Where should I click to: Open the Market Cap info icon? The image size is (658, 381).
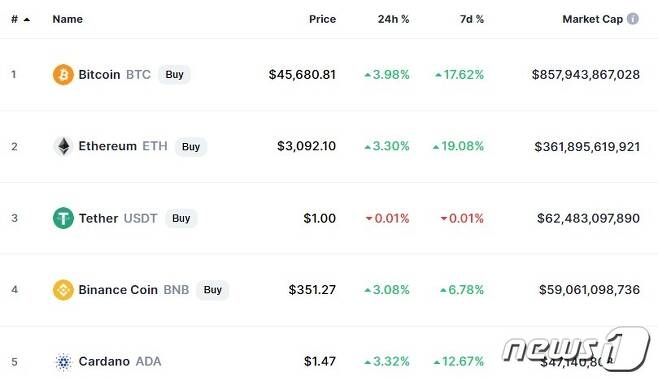click(632, 19)
